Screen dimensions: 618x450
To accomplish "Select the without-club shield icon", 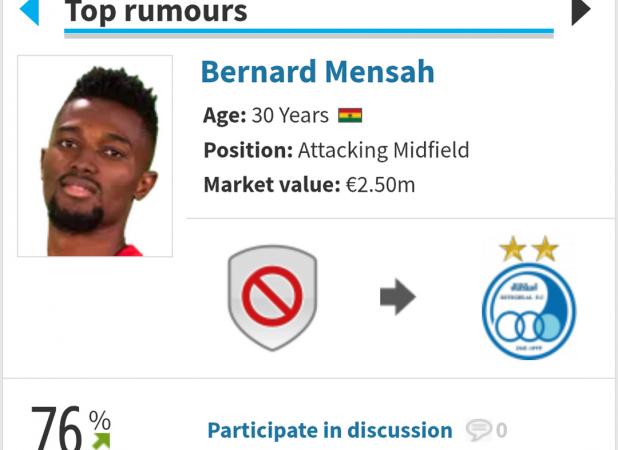I will [272, 298].
